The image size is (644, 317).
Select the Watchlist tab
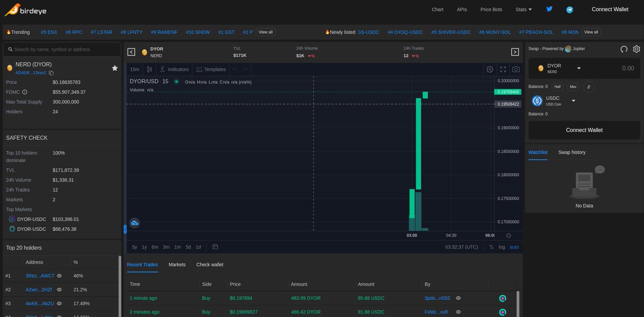[538, 152]
